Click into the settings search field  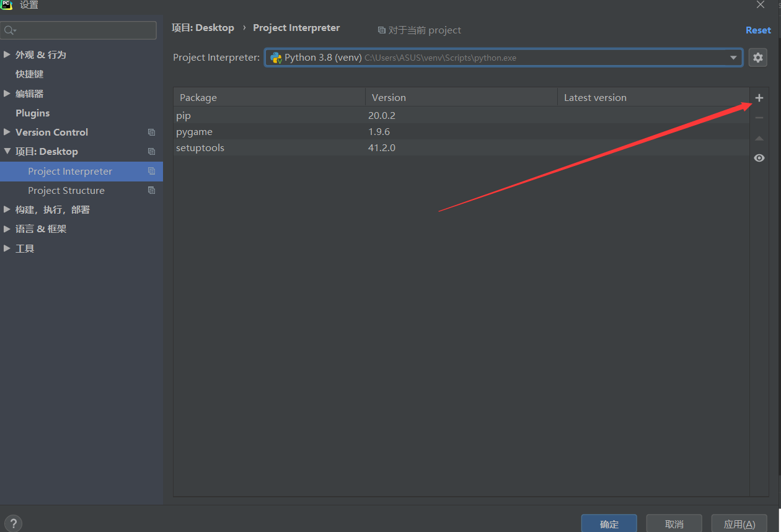[79, 30]
